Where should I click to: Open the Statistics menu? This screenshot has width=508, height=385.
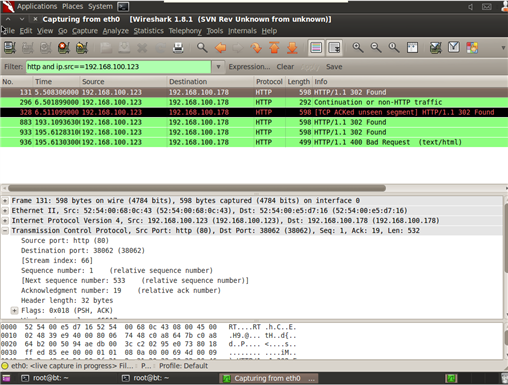point(148,31)
